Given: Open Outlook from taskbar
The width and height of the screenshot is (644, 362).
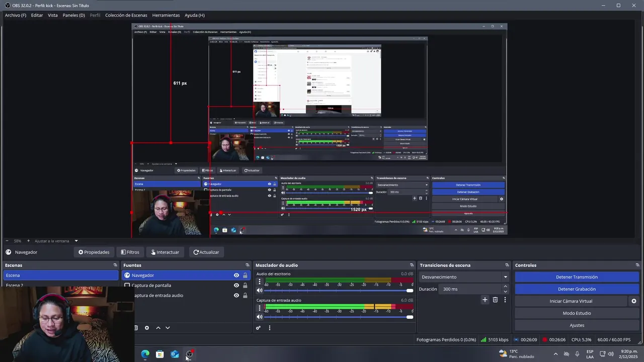Looking at the screenshot, I should click(175, 354).
